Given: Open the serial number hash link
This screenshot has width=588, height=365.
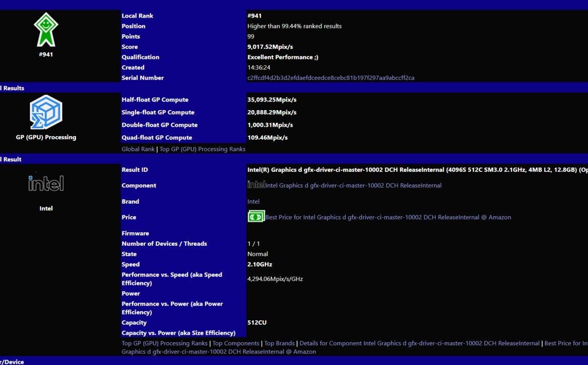Looking at the screenshot, I should (331, 78).
